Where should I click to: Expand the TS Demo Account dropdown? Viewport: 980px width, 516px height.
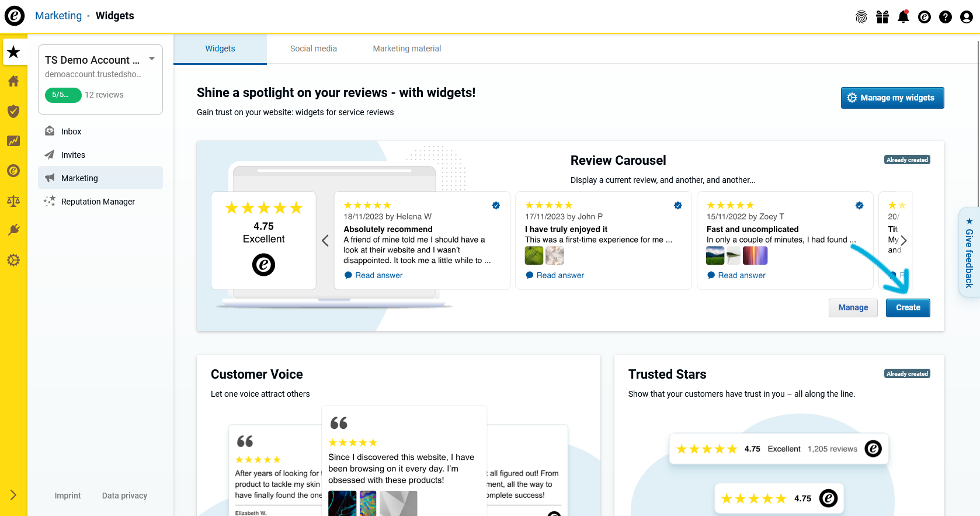pos(152,59)
